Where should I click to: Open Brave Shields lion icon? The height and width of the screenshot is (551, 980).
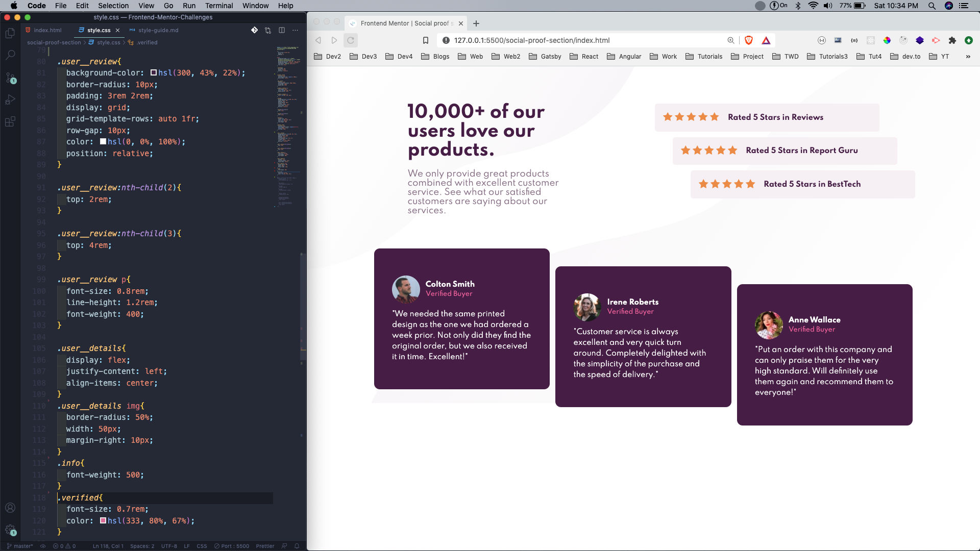749,40
